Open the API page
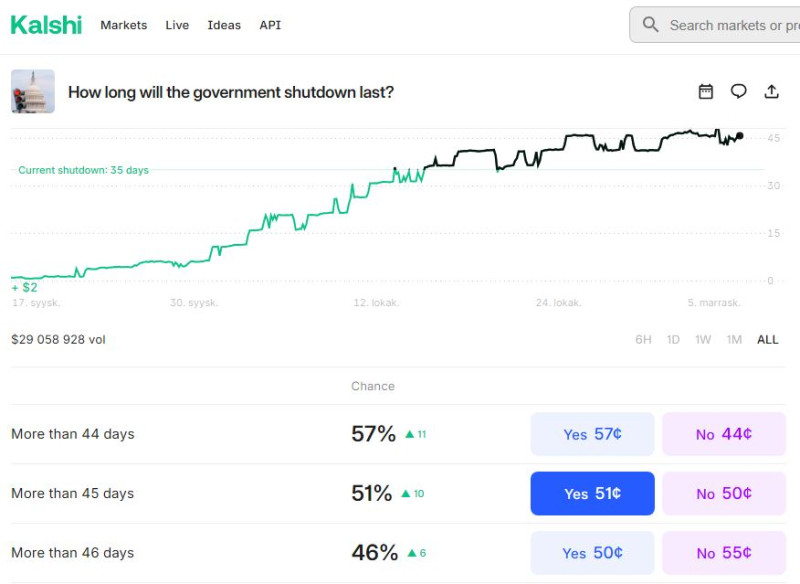 click(269, 25)
